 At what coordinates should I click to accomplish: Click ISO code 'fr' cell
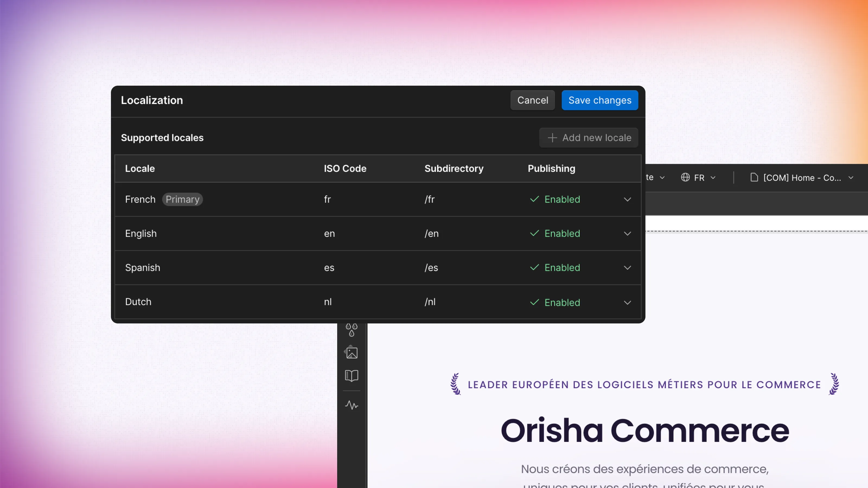[327, 199]
